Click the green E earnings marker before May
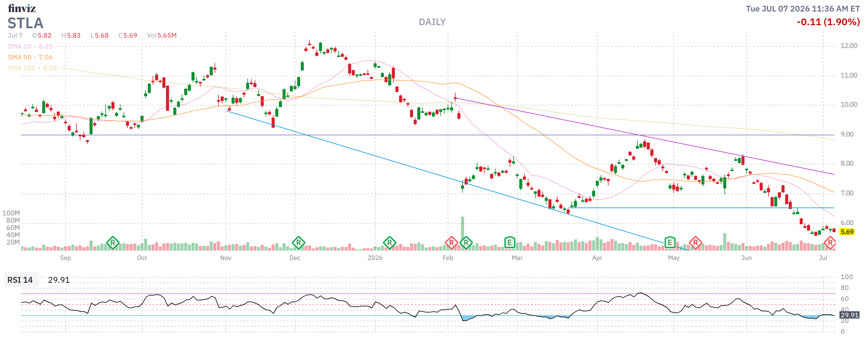This screenshot has width=868, height=341. [x=670, y=242]
